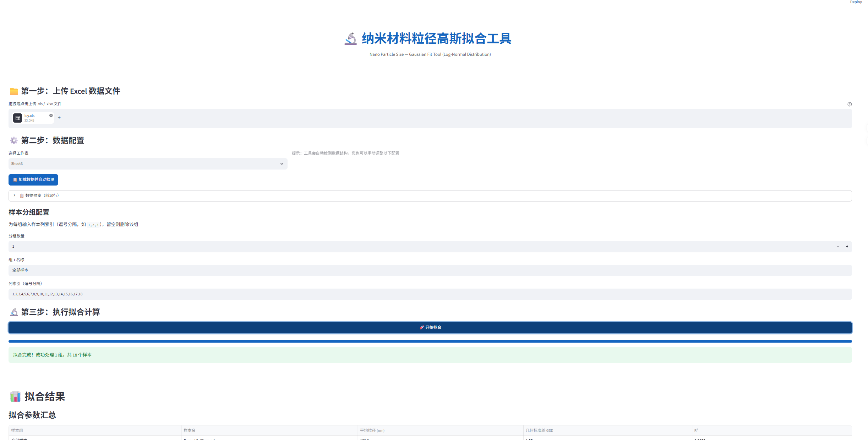This screenshot has width=868, height=440.
Task: Click the 加载数据并自动检测 button
Action: (33, 180)
